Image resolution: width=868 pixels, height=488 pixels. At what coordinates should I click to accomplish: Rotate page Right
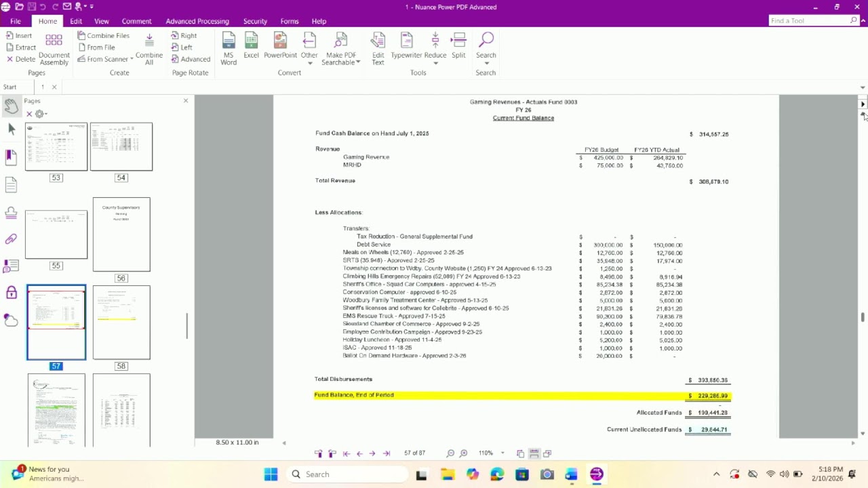(184, 35)
